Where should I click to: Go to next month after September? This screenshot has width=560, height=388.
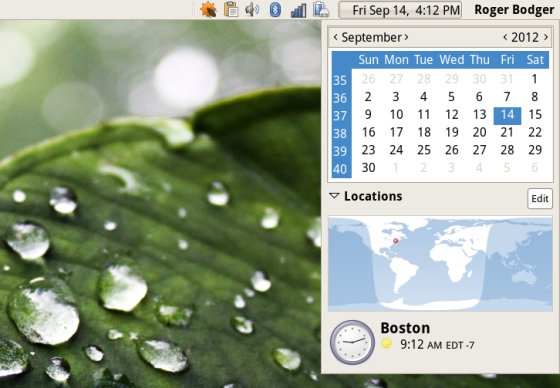click(x=406, y=37)
